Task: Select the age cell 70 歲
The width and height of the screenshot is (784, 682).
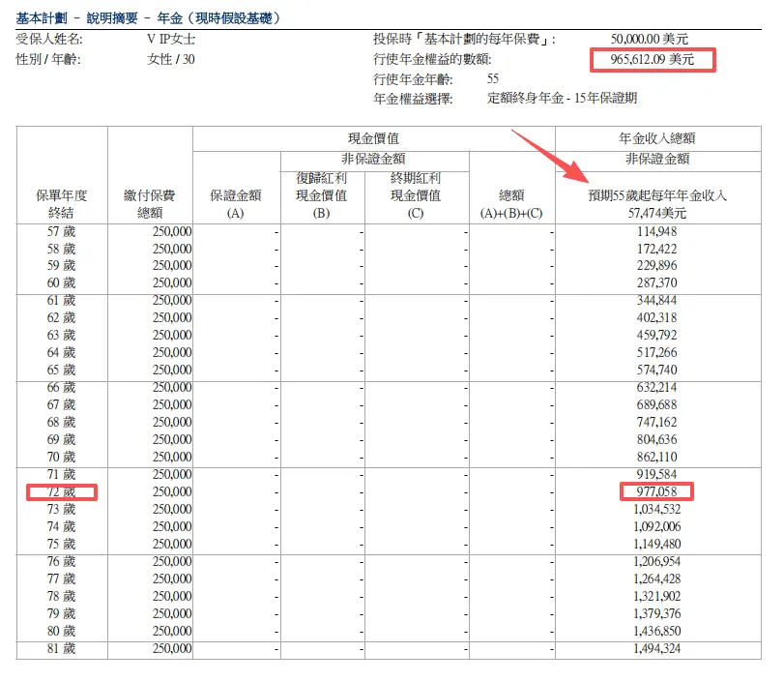Action: coord(62,458)
